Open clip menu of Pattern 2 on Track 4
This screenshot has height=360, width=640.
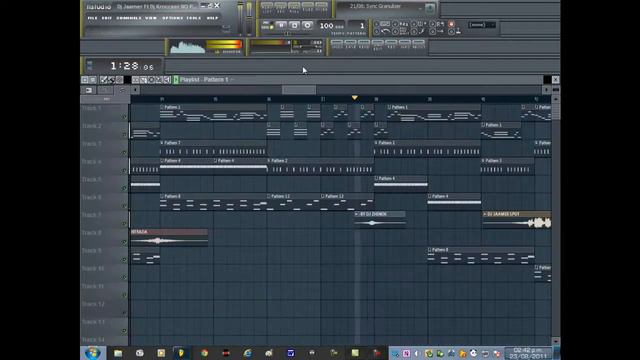[x=269, y=160]
